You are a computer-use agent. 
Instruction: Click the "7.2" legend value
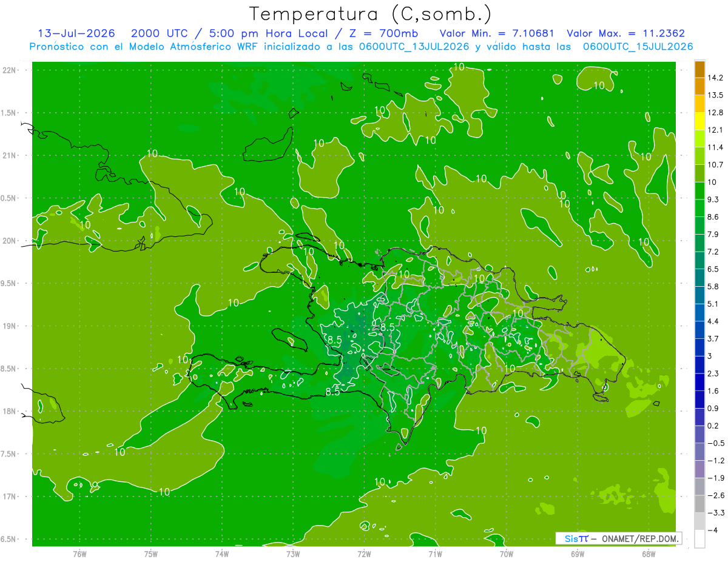pos(714,252)
